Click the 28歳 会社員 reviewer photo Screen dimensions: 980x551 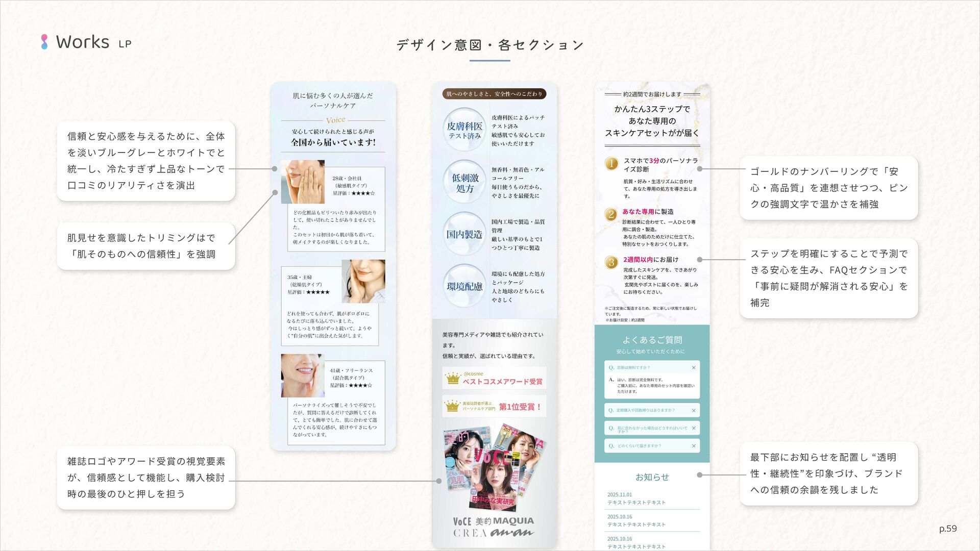[303, 182]
